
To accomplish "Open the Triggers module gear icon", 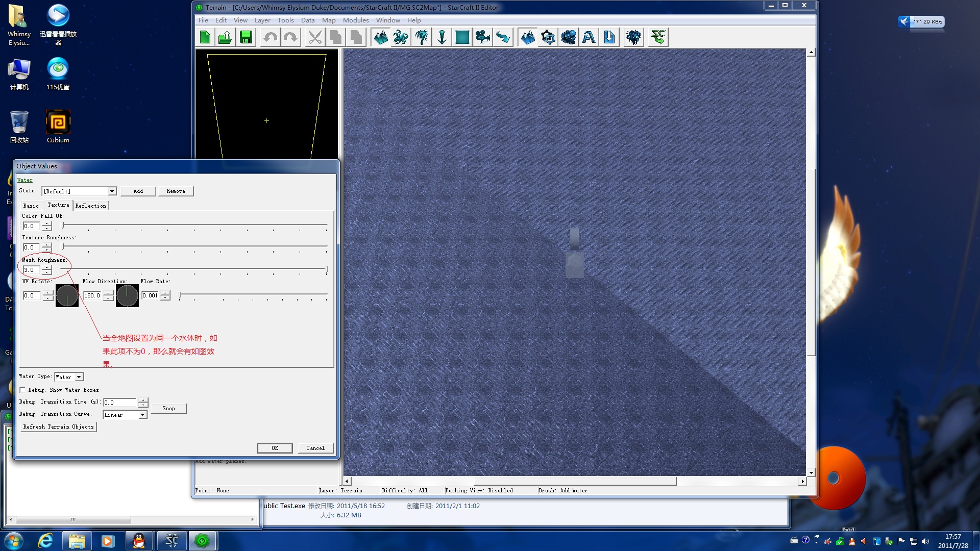I will pos(548,37).
